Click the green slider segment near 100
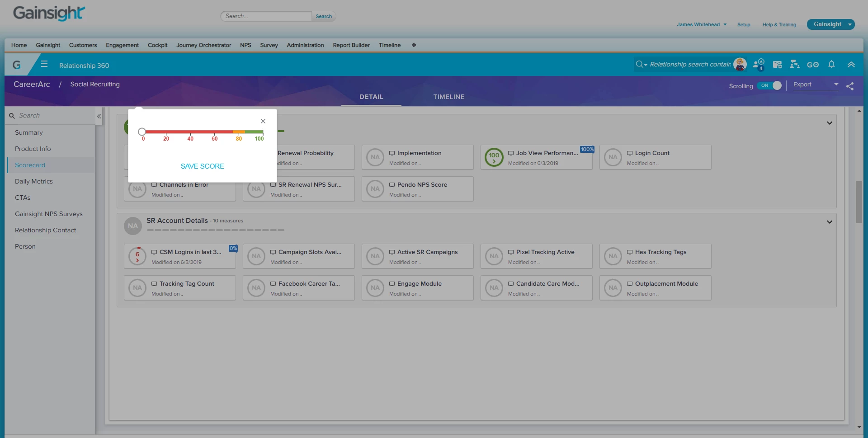 point(254,132)
